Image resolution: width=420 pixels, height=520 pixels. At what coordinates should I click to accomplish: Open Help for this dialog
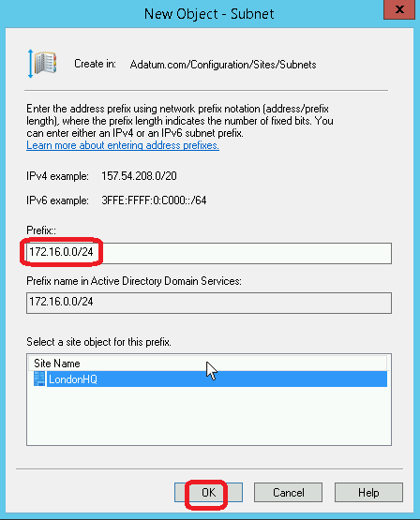368,493
